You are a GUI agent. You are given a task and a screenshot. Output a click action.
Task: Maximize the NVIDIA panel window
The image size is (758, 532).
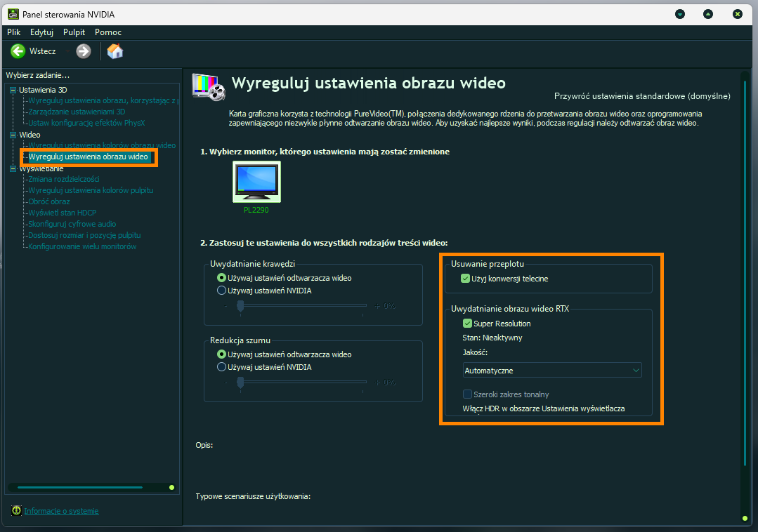click(708, 14)
